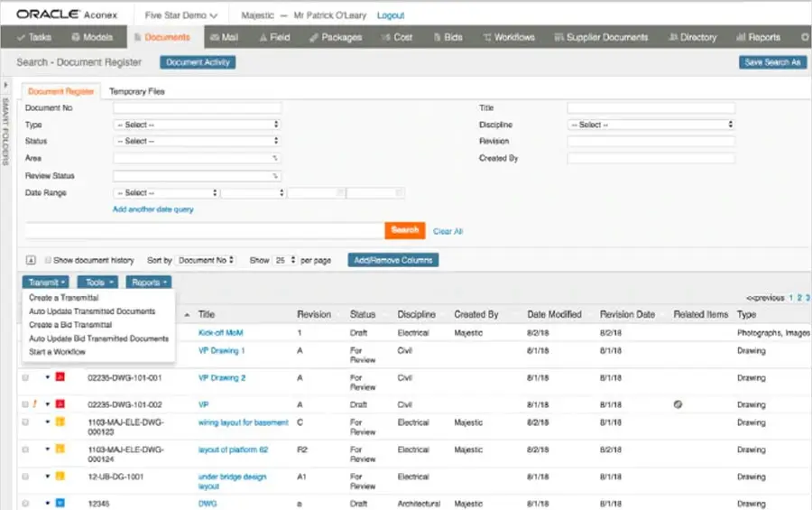Click red PDF file icon for 02235-DWG-101-001
This screenshot has height=510, width=812.
[x=60, y=376]
